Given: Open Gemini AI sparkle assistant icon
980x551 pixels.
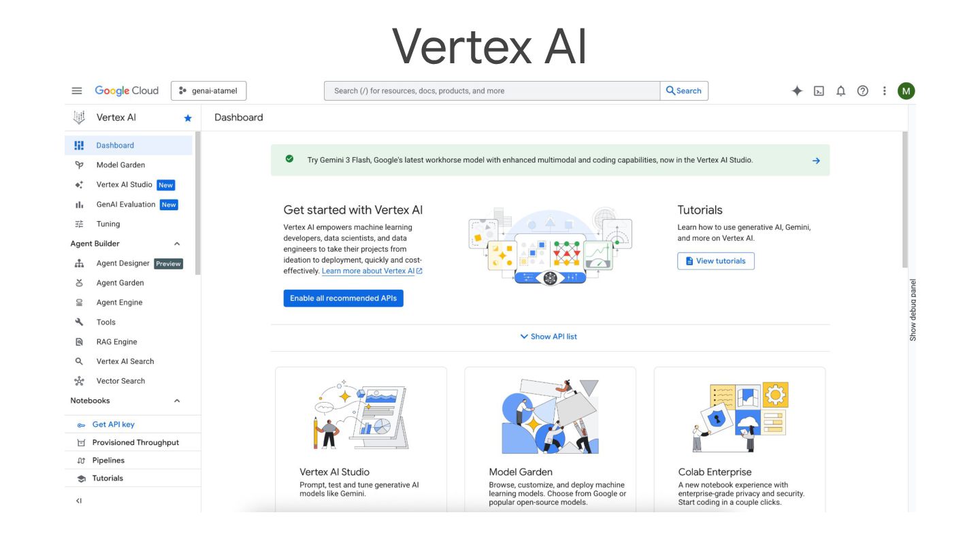Looking at the screenshot, I should coord(797,90).
